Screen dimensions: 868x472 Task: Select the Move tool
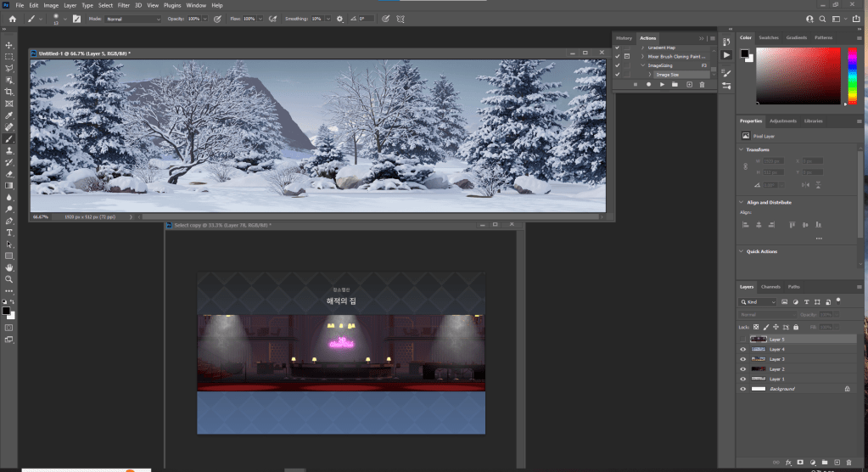9,45
